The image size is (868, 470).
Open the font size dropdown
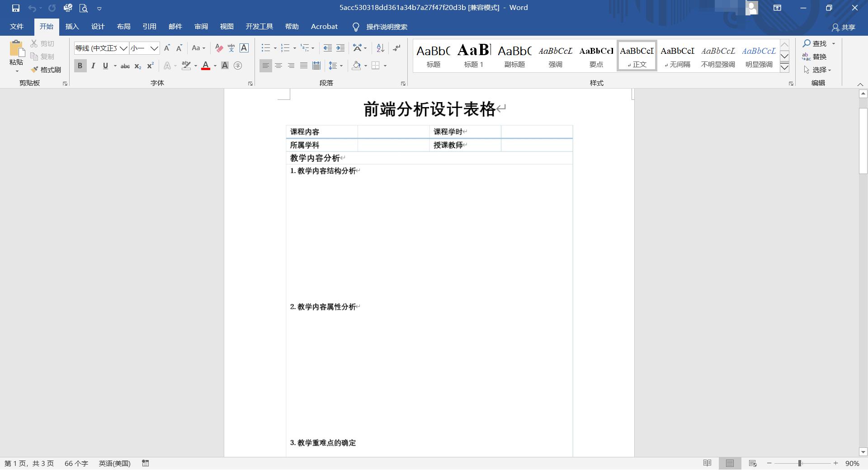(154, 48)
